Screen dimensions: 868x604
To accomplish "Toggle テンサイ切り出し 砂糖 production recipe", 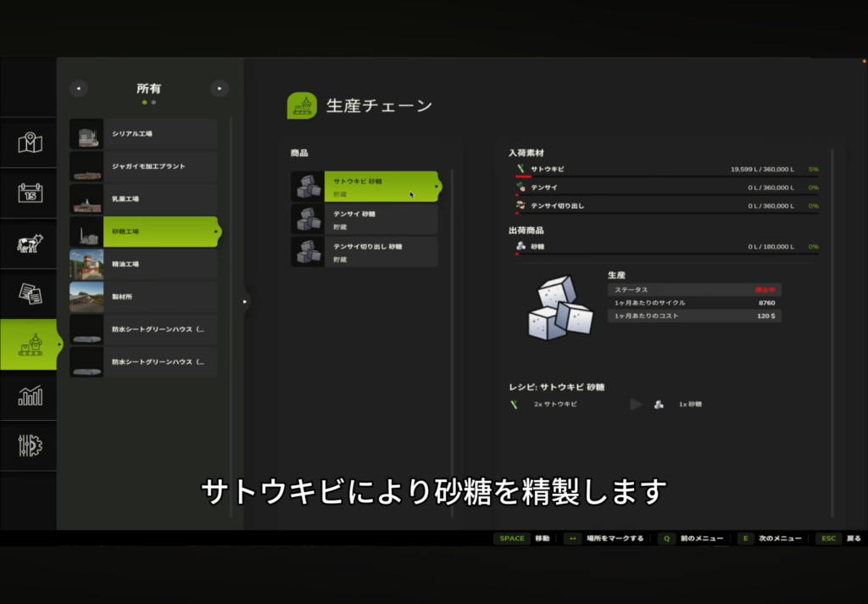I will coord(365,252).
